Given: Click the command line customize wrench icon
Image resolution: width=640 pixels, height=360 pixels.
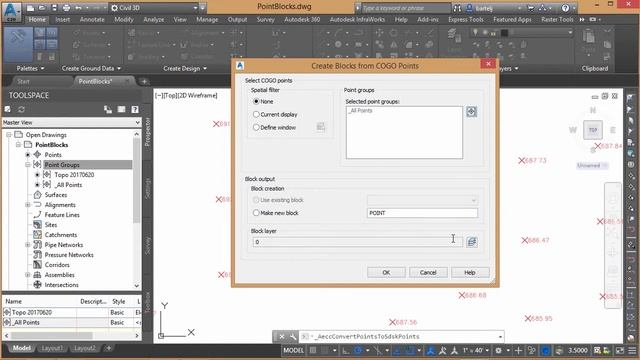Looking at the screenshot, I should tap(293, 337).
